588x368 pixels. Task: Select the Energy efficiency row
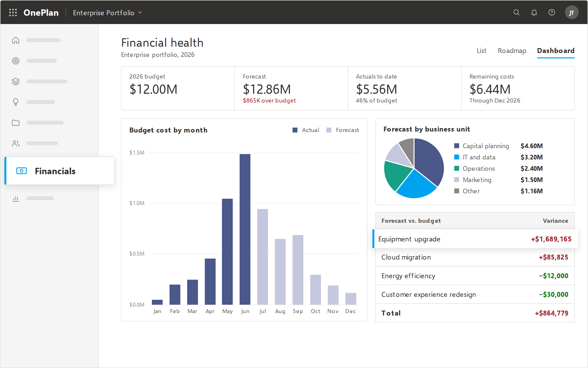[x=475, y=276]
